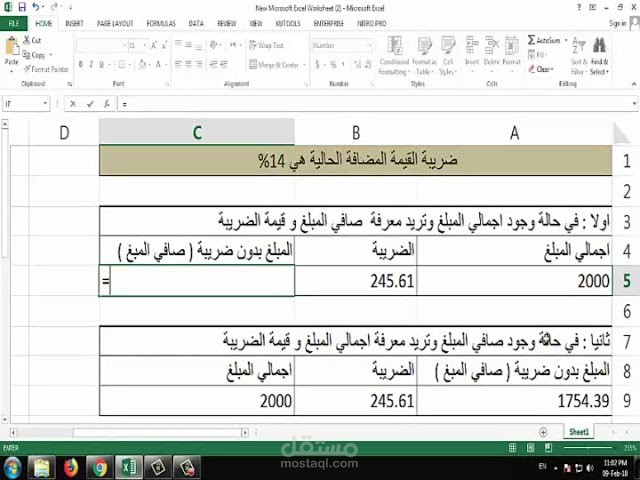The width and height of the screenshot is (640, 480).
Task: Switch to the DATA tab
Action: [196, 23]
